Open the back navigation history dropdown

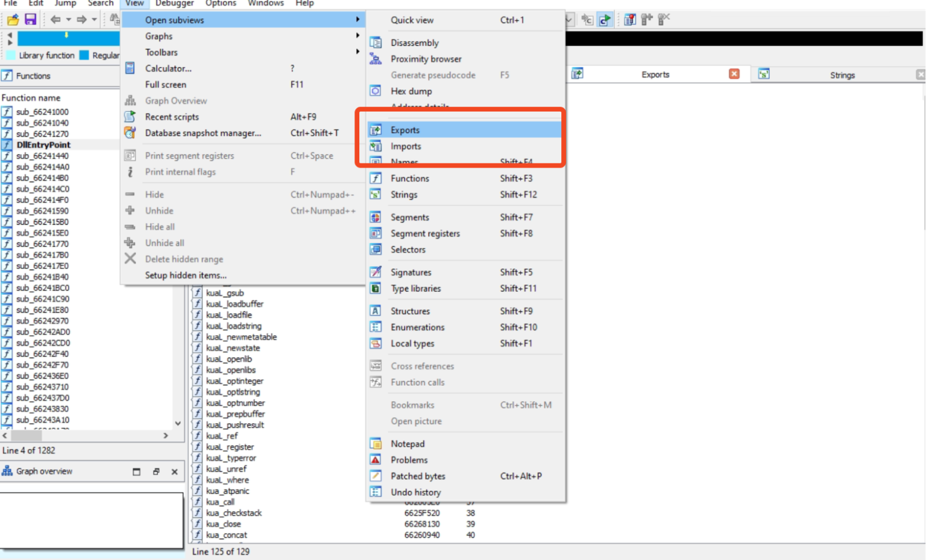(68, 20)
